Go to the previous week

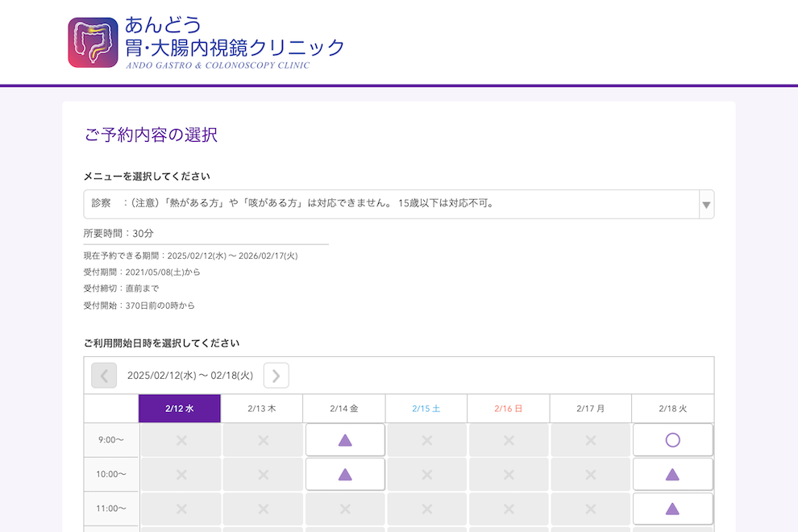[104, 376]
